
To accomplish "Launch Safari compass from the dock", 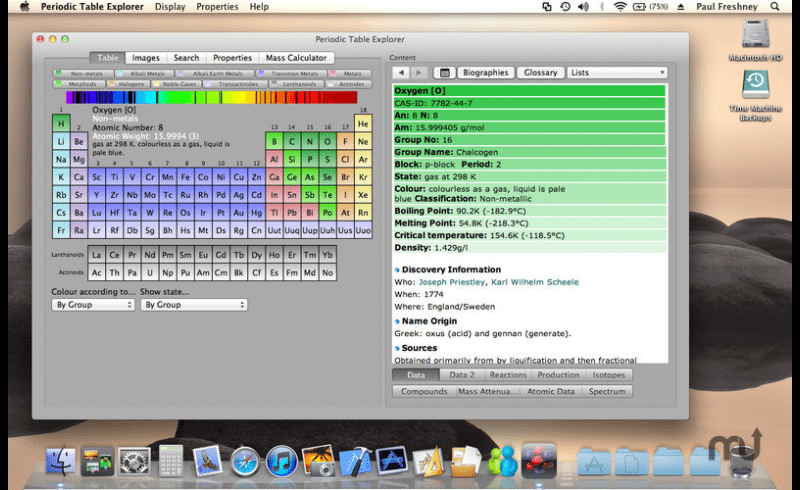I will 244,462.
